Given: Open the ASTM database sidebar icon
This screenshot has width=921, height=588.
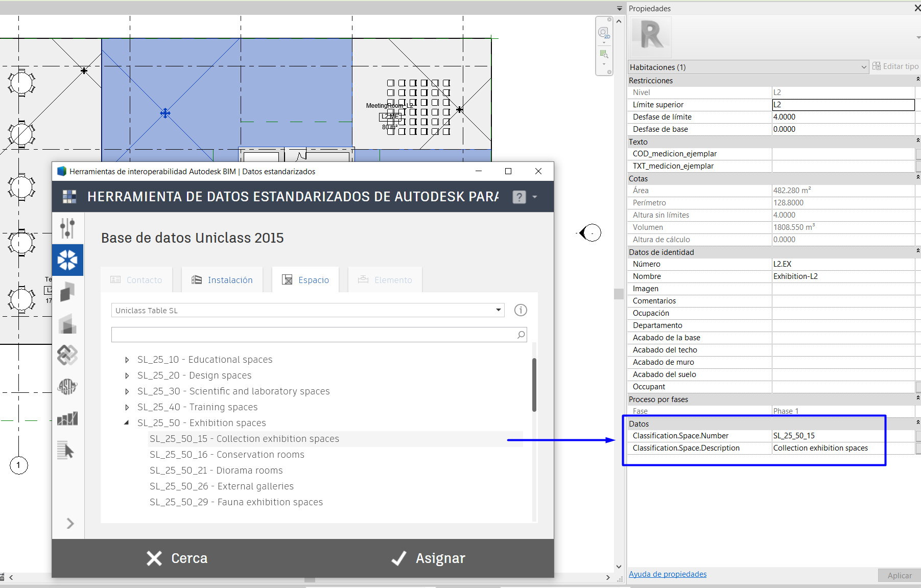Looking at the screenshot, I should point(67,387).
